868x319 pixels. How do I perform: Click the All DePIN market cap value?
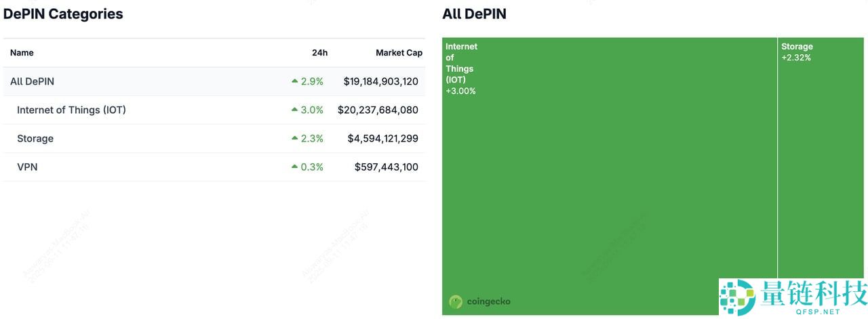(x=380, y=81)
